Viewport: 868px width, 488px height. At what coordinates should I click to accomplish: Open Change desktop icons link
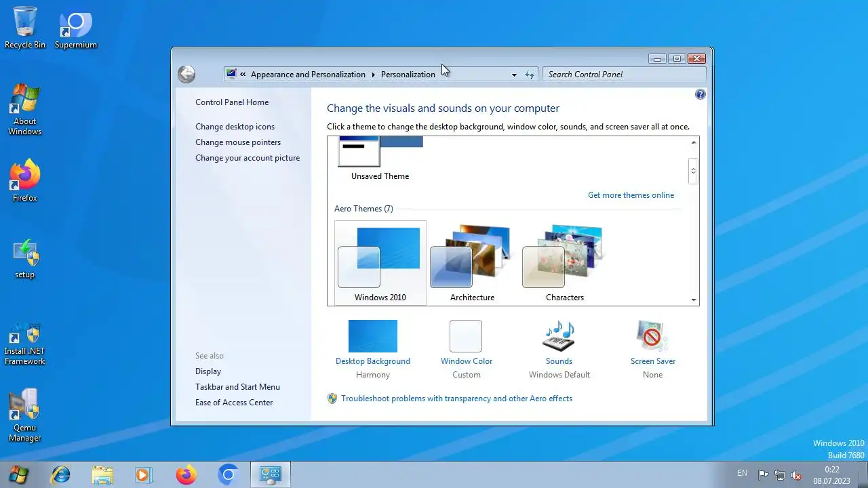235,127
